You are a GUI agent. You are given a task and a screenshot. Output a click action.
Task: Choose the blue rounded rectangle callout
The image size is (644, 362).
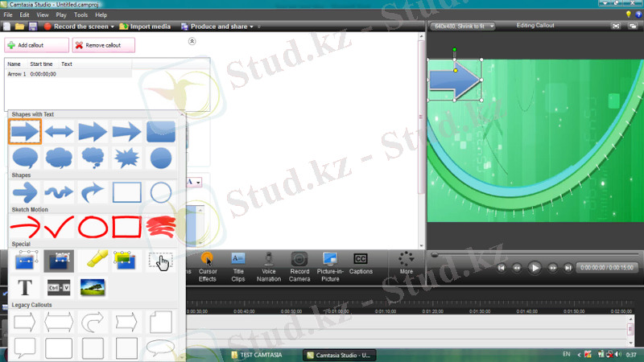pyautogui.click(x=160, y=132)
